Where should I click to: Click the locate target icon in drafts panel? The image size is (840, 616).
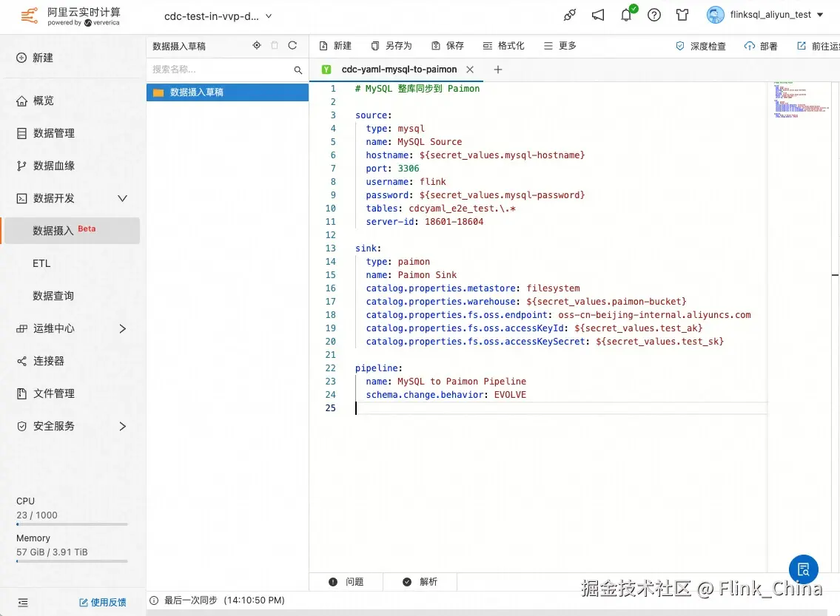pyautogui.click(x=257, y=46)
